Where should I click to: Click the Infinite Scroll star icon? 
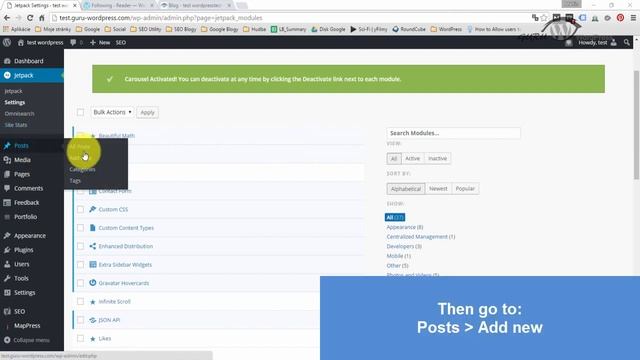point(93,302)
